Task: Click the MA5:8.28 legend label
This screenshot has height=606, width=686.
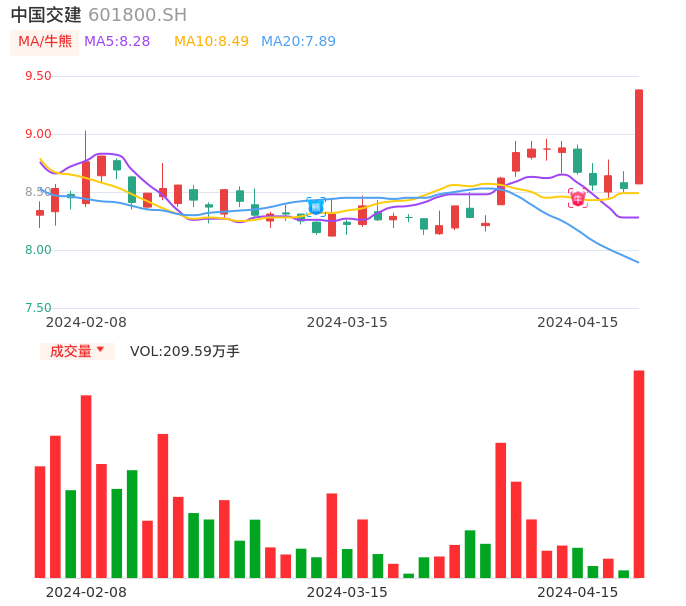Action: click(x=117, y=42)
